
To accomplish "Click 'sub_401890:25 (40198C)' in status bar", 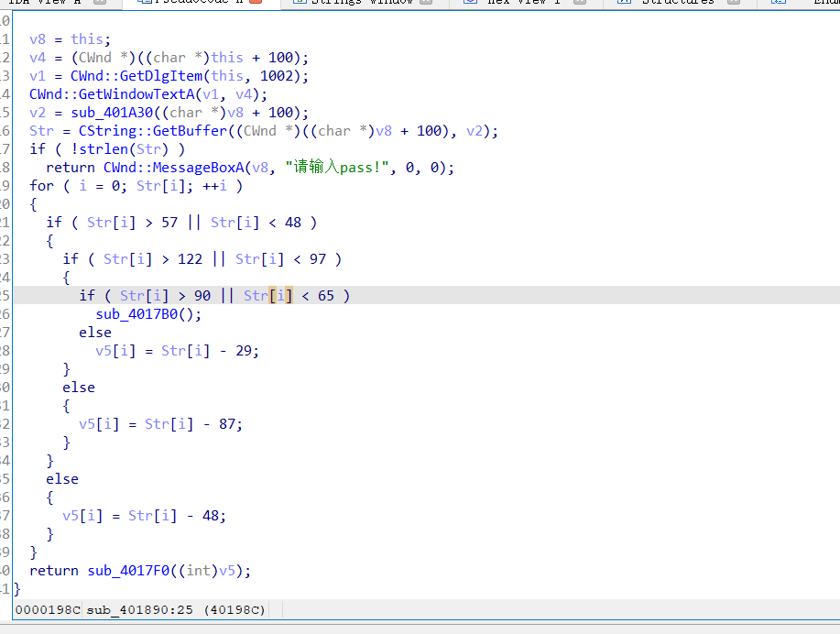I will (x=176, y=610).
